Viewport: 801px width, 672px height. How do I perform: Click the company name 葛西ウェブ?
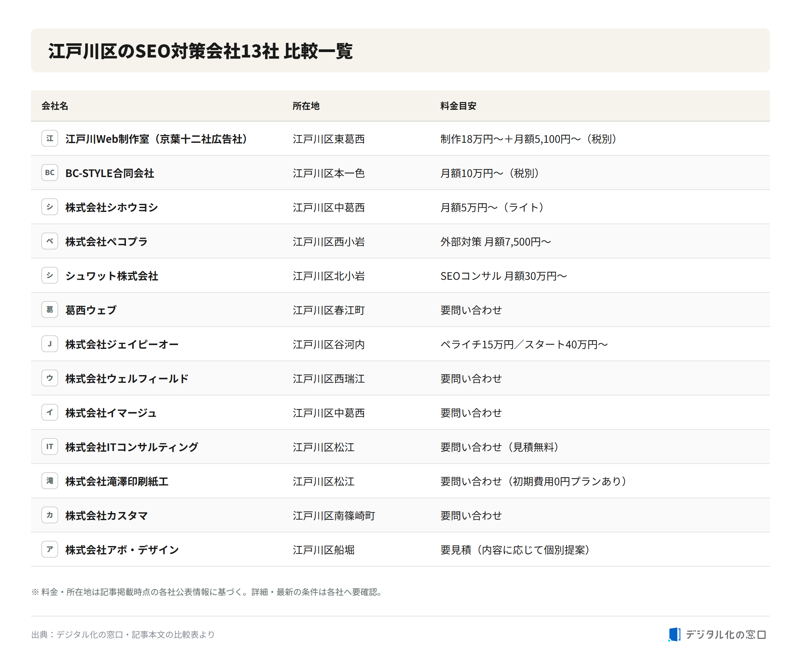tap(91, 310)
